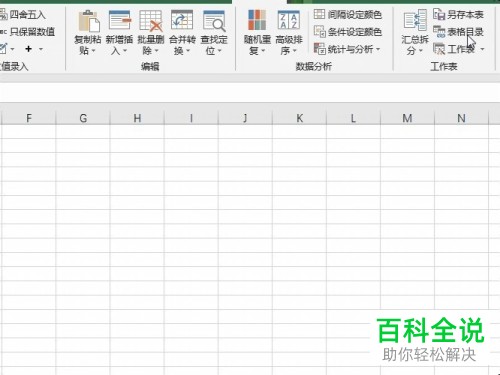This screenshot has width=500, height=375.
Task: Click 只保留数值 keep values only
Action: tap(27, 32)
